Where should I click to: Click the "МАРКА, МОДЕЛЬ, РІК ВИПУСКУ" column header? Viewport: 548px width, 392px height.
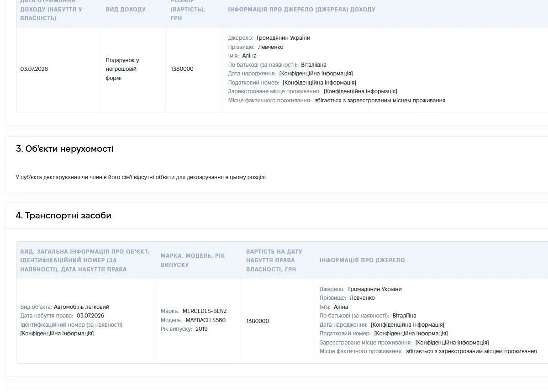pyautogui.click(x=193, y=260)
